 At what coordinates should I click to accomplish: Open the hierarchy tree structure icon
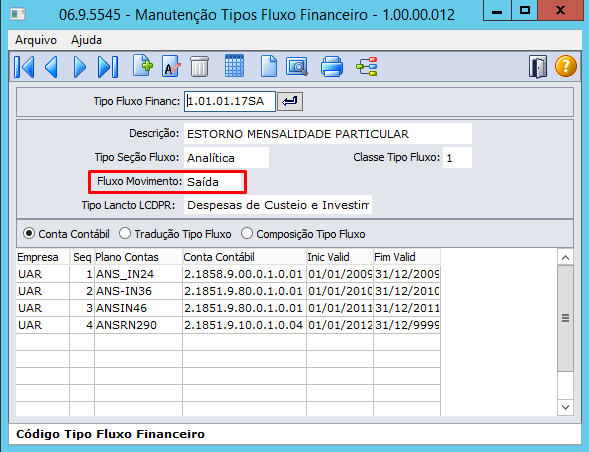pos(367,67)
